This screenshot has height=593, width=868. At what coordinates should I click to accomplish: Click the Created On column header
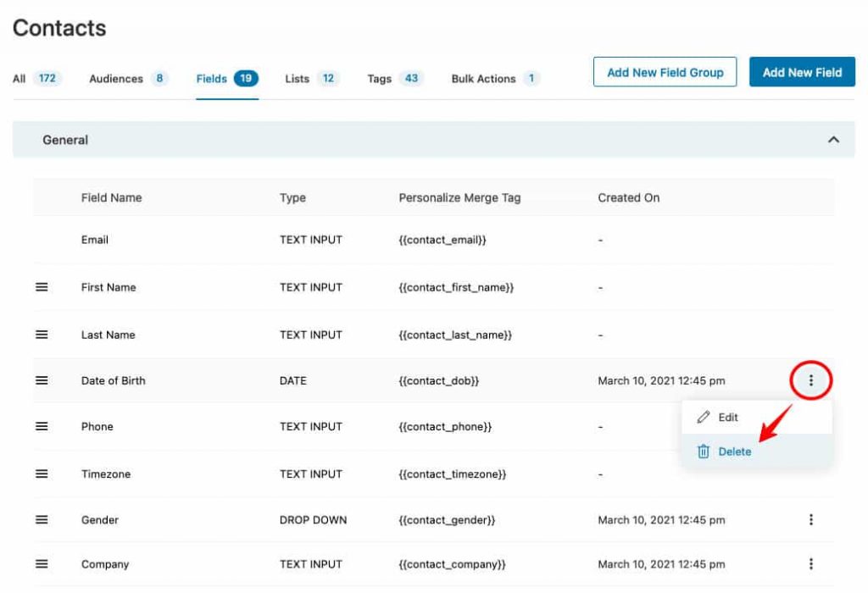coord(628,197)
